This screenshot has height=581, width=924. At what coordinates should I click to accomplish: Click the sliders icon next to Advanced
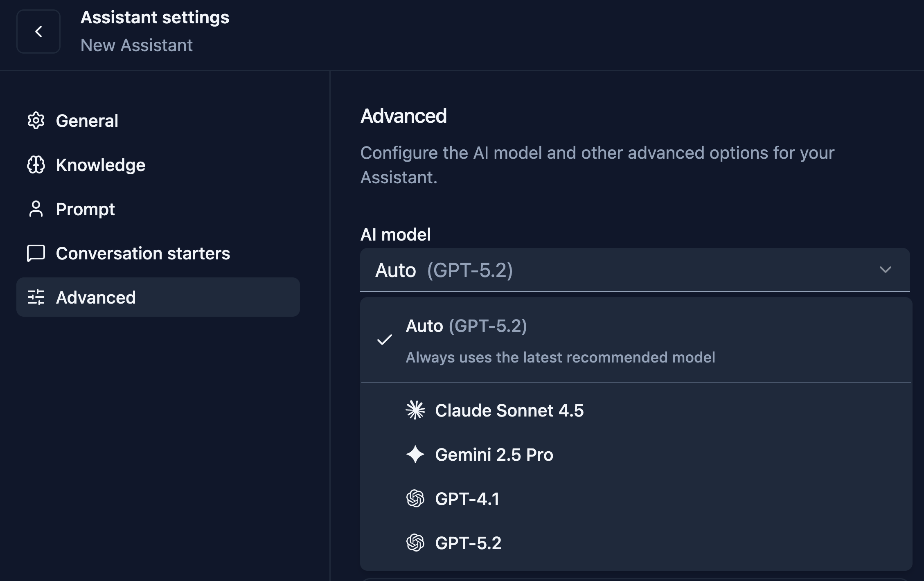36,297
